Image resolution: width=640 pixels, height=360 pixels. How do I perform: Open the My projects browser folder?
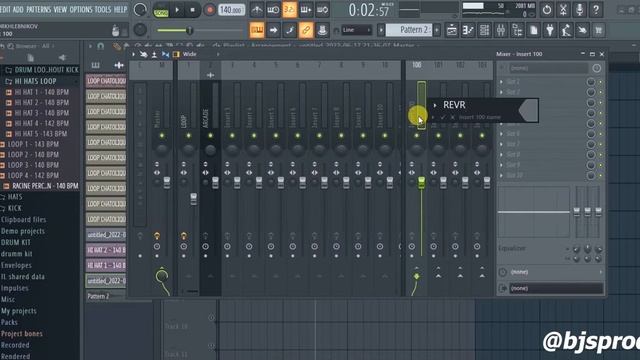(x=18, y=311)
